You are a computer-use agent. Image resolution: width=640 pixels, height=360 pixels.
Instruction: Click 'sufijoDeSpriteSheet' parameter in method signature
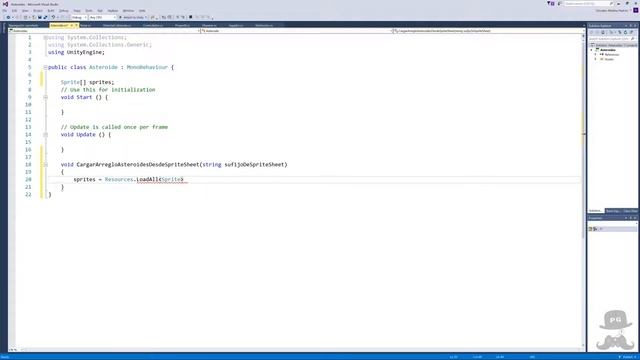(x=254, y=164)
